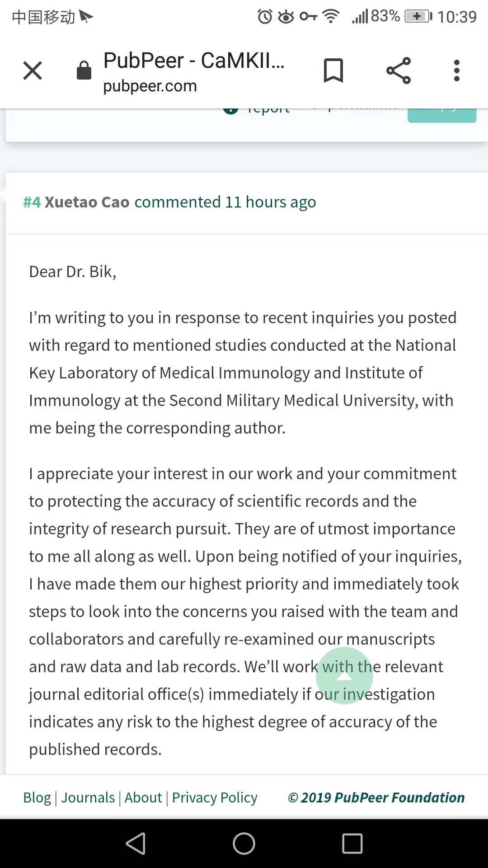Open Xuetao Cao's author name
This screenshot has height=868, width=488.
(x=87, y=202)
